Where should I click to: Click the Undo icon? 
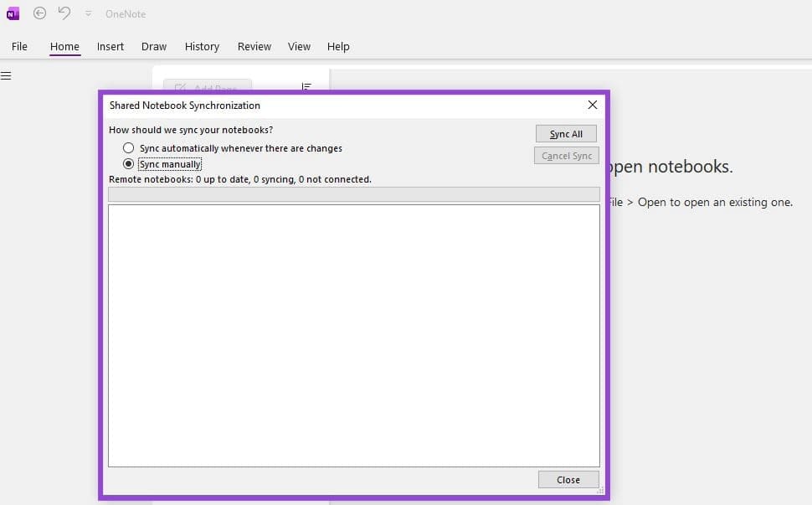tap(64, 13)
